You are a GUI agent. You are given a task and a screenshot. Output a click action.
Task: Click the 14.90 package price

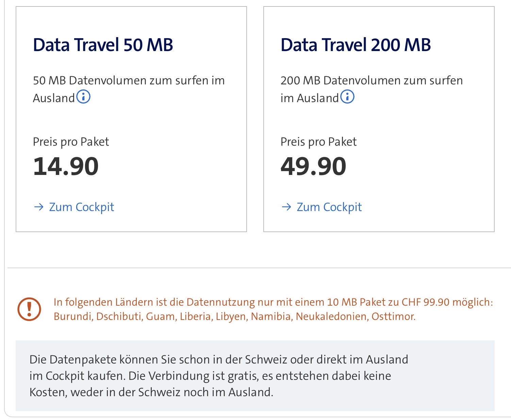[x=66, y=166]
